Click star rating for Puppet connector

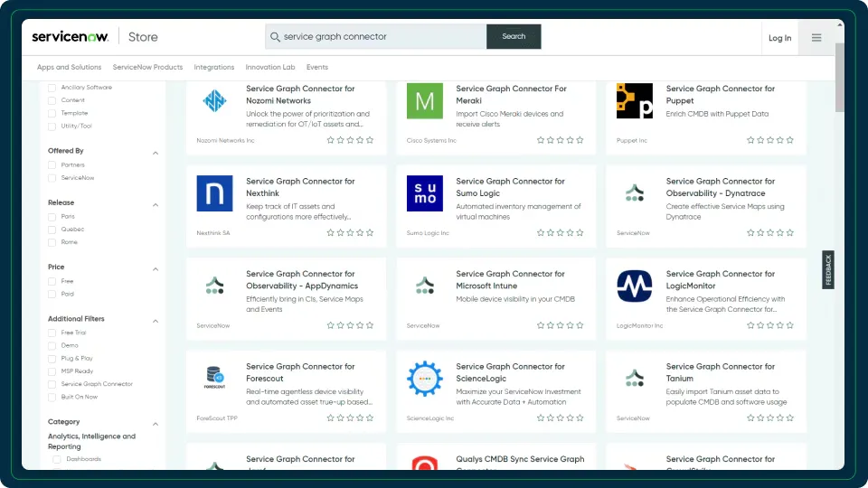click(x=769, y=140)
